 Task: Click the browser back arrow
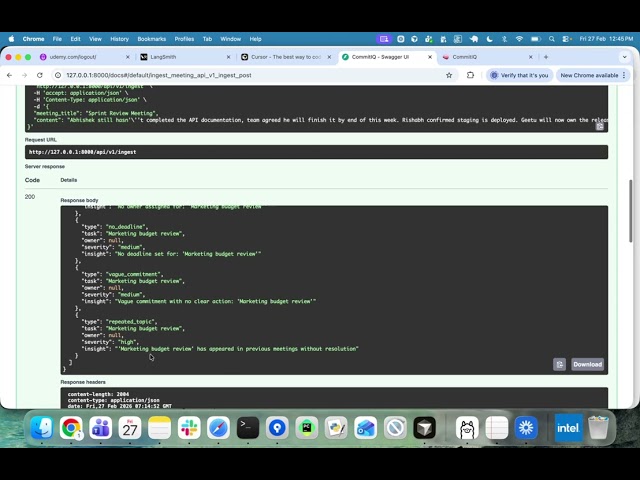(9, 75)
